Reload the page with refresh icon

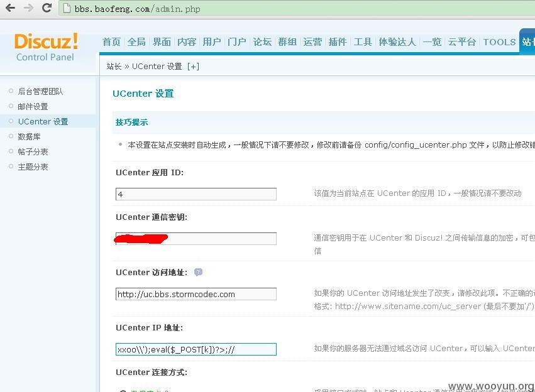click(47, 8)
